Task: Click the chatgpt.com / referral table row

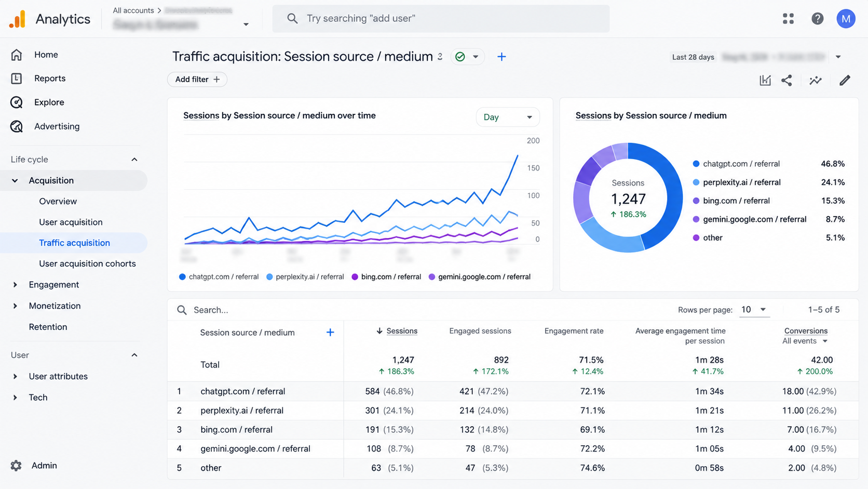Action: pyautogui.click(x=513, y=391)
